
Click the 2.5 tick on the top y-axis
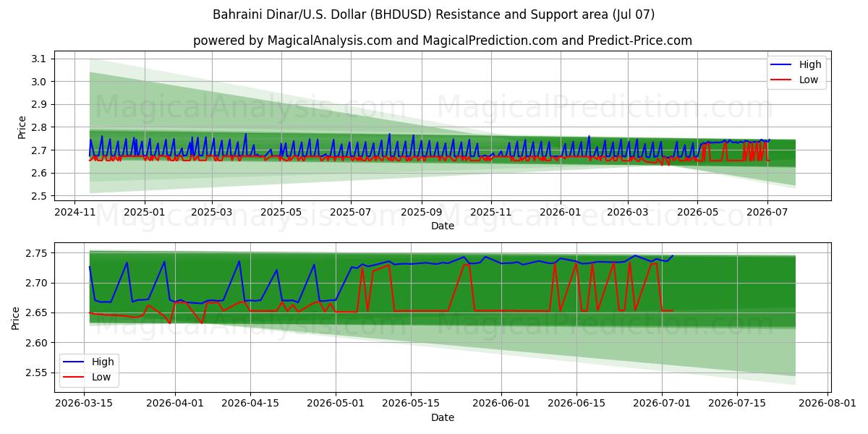(x=39, y=196)
